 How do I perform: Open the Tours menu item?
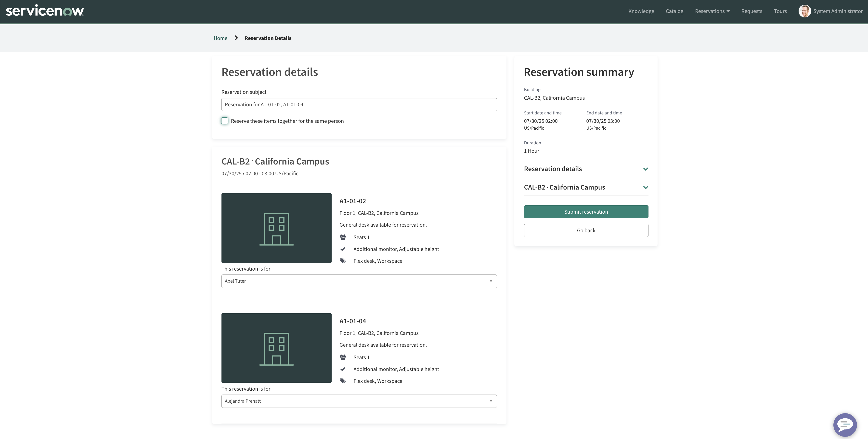(780, 11)
